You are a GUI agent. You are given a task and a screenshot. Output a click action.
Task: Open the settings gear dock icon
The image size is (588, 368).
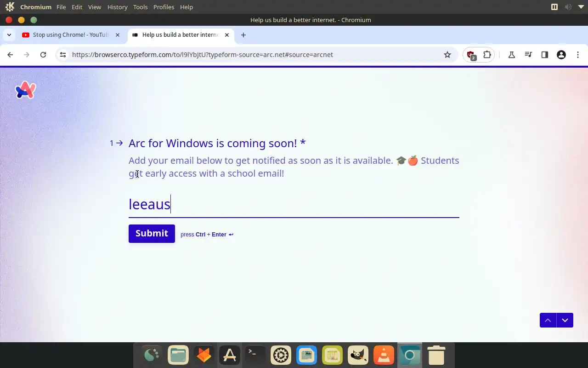[281, 355]
